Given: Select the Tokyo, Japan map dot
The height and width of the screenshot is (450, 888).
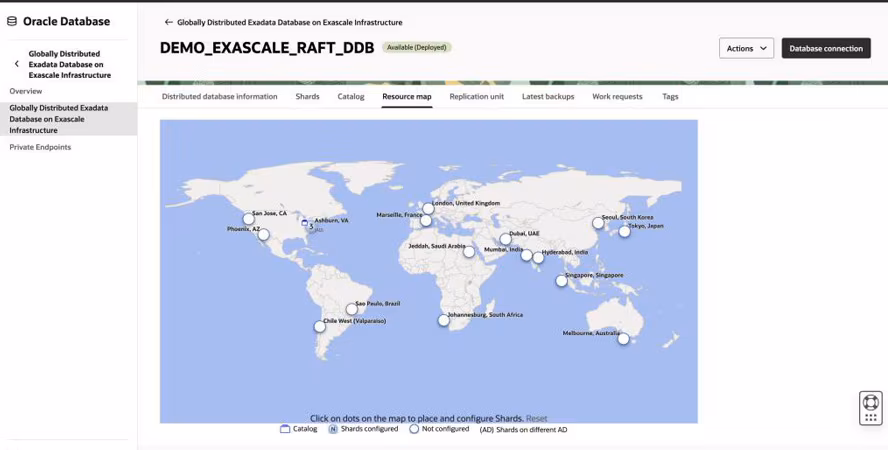Looking at the screenshot, I should tap(624, 232).
